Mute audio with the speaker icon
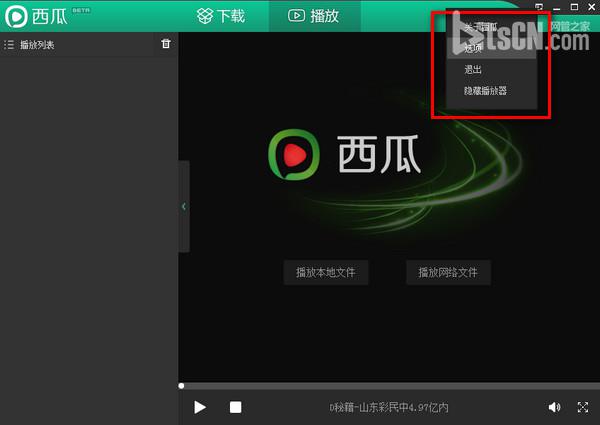 tap(554, 407)
